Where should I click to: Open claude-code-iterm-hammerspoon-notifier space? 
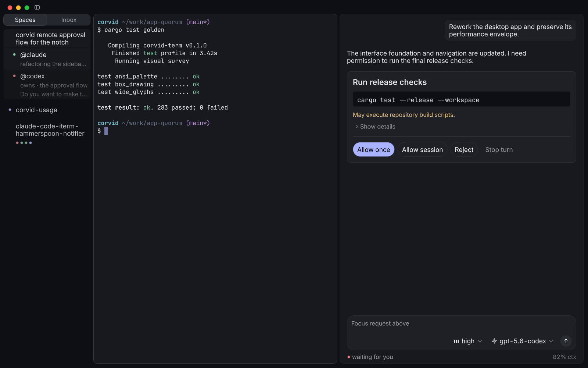pos(47,133)
